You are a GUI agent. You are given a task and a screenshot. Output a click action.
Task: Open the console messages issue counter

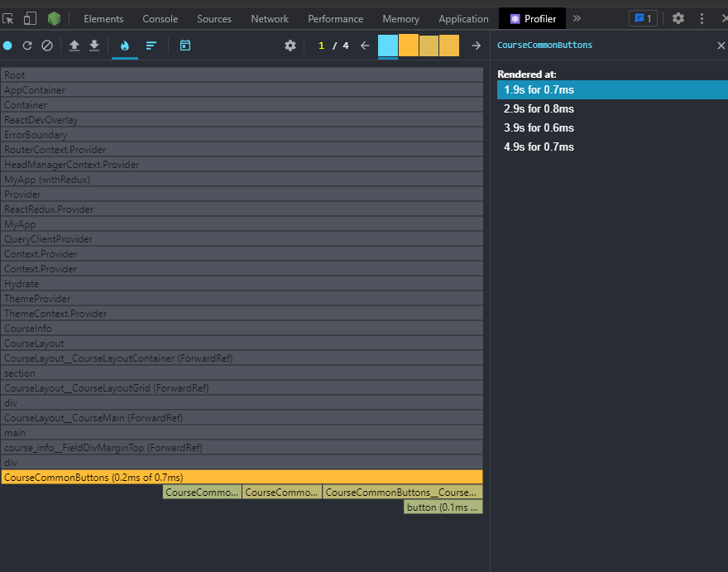click(x=643, y=18)
